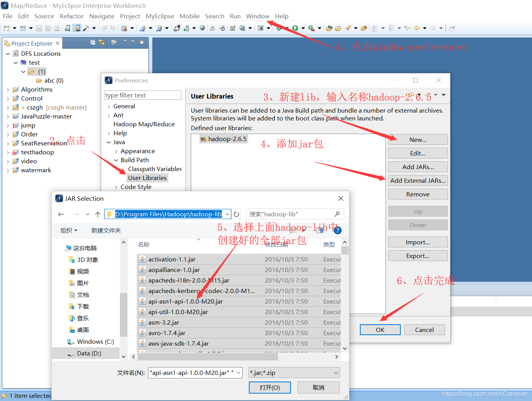Click the file list vertical scrollbar down arrow

(345, 349)
